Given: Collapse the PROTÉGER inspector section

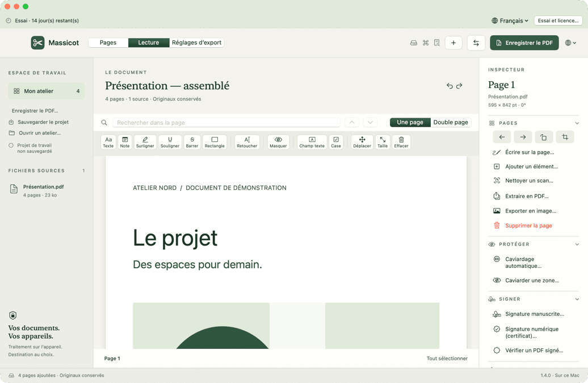Looking at the screenshot, I should tap(577, 244).
